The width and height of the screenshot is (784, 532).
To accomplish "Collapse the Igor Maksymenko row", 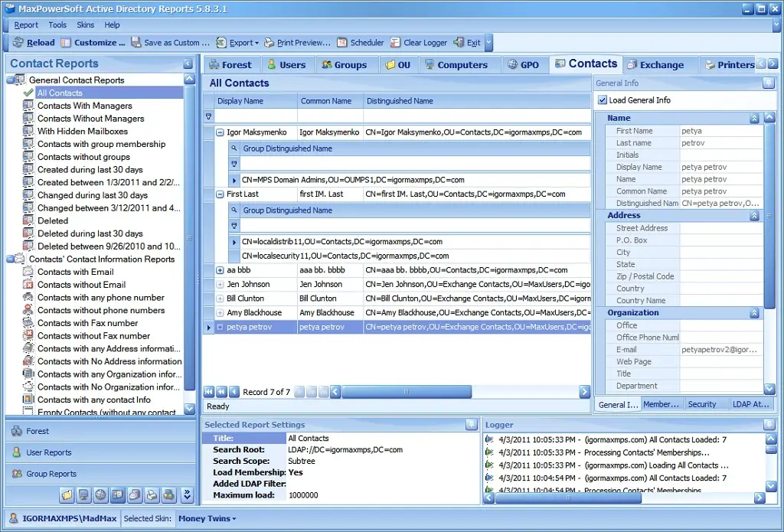I will click(x=220, y=132).
